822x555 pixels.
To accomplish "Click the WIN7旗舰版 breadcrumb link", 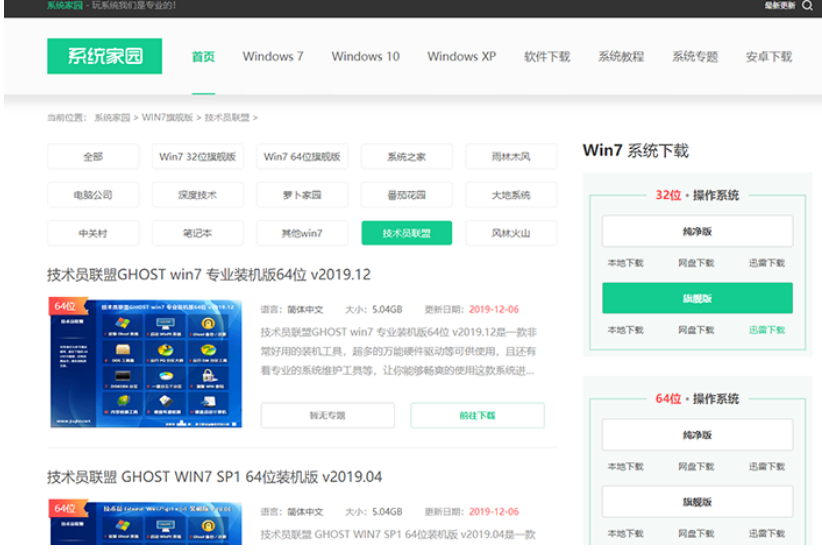I will pos(167,118).
